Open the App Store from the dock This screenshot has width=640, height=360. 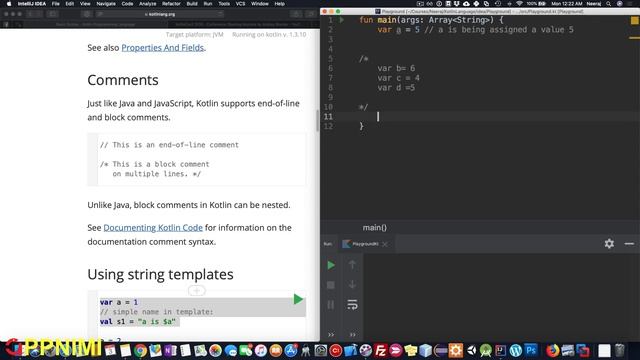(x=291, y=350)
